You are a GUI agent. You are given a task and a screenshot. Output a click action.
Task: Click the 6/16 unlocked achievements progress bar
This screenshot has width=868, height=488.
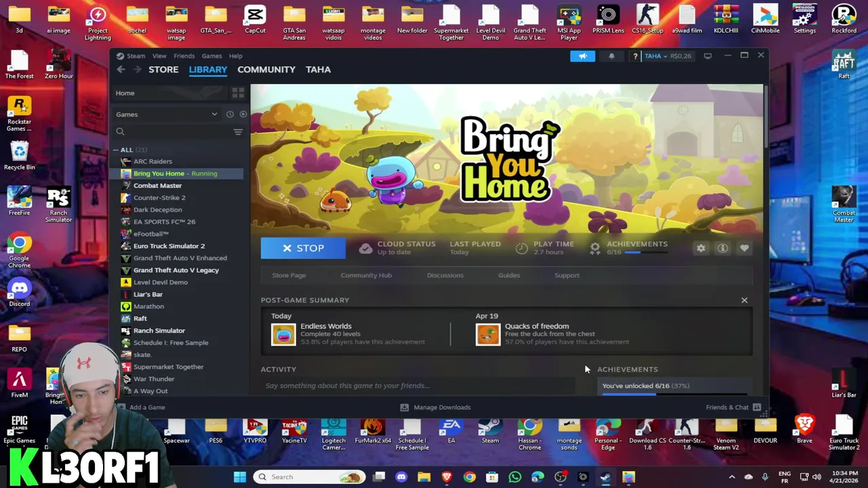[x=674, y=394]
